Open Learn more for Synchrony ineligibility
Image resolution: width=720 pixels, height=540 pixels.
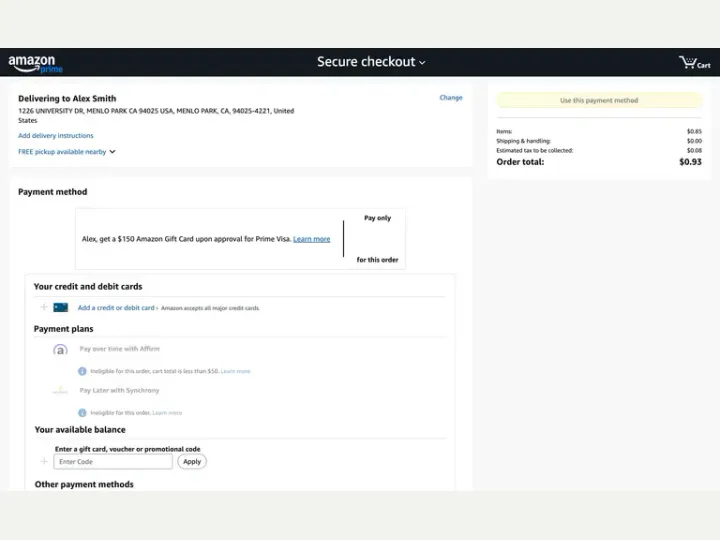[167, 413]
